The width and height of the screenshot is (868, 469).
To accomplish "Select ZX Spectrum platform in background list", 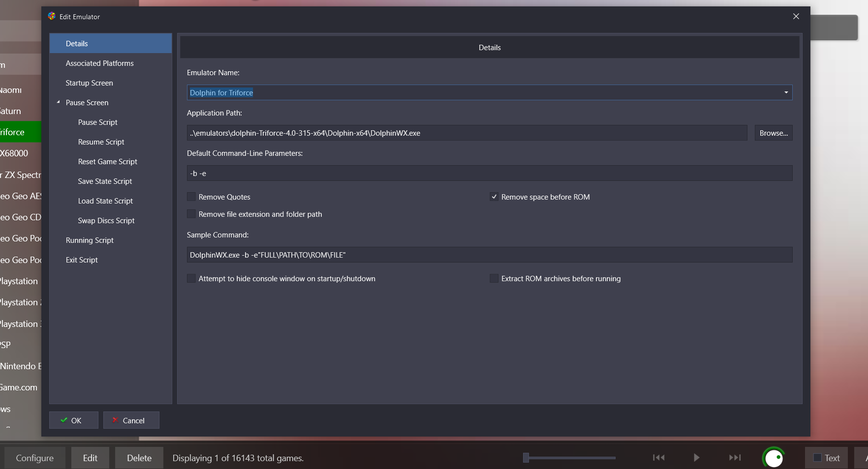I will coord(21,175).
